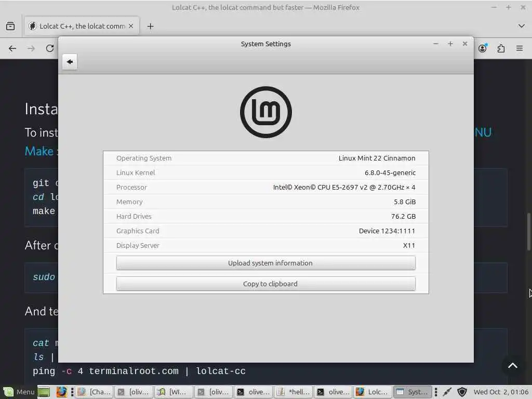Go back using System Settings arrow button
The image size is (532, 399).
pyautogui.click(x=70, y=62)
